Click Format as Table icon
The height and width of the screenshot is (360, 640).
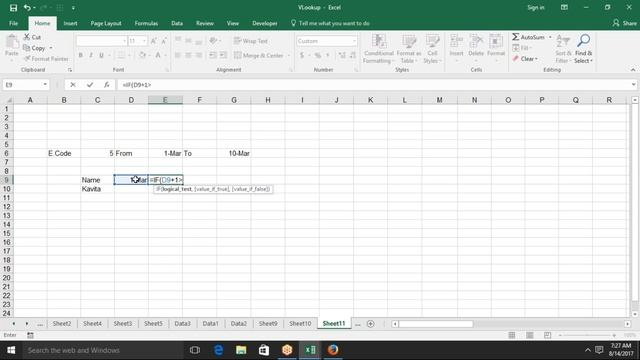[409, 41]
